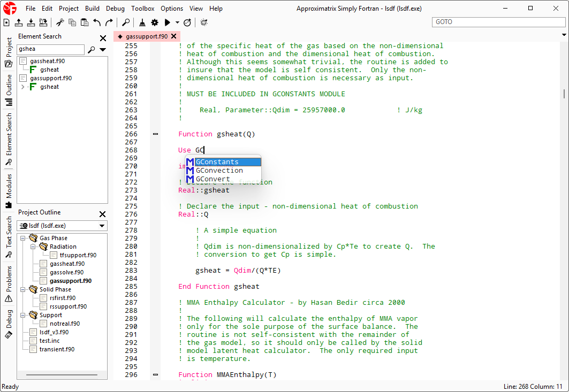Click the Save file toolbar icon
The height and width of the screenshot is (392, 569).
point(31,22)
